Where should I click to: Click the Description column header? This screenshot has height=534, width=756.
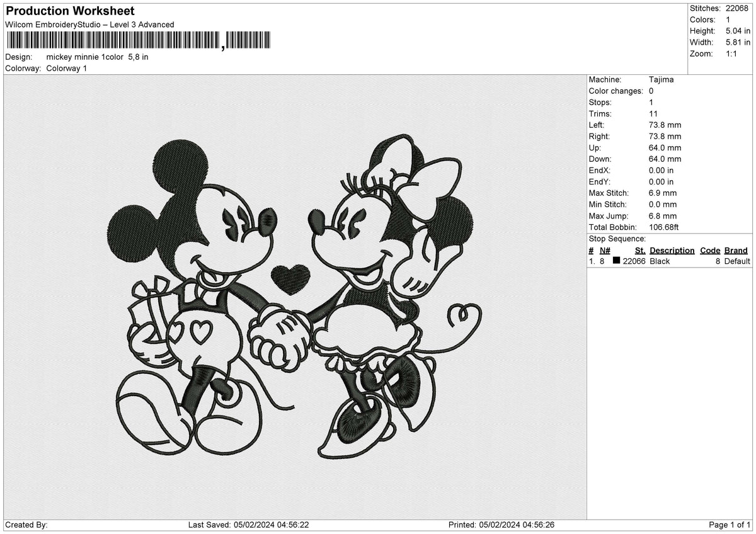click(672, 250)
